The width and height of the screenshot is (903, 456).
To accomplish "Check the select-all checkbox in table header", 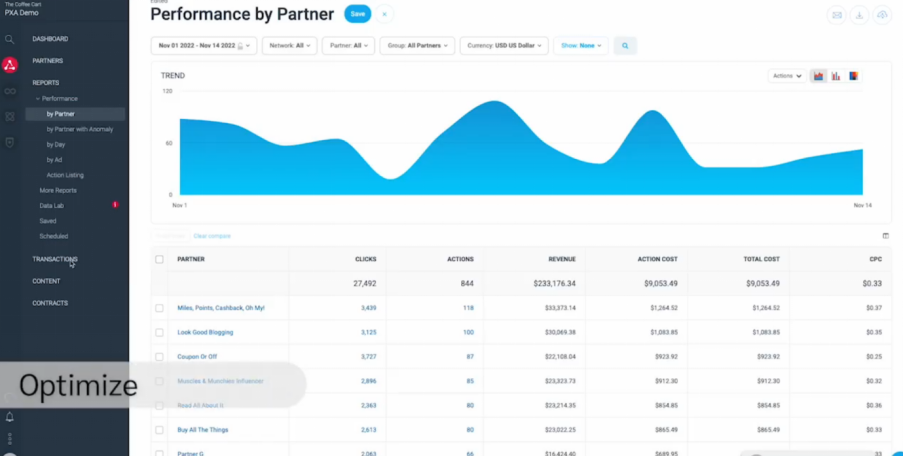I will pyautogui.click(x=159, y=259).
